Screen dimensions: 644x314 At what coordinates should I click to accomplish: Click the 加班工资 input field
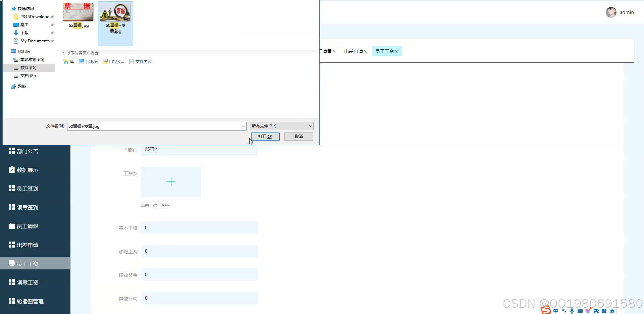pos(199,251)
